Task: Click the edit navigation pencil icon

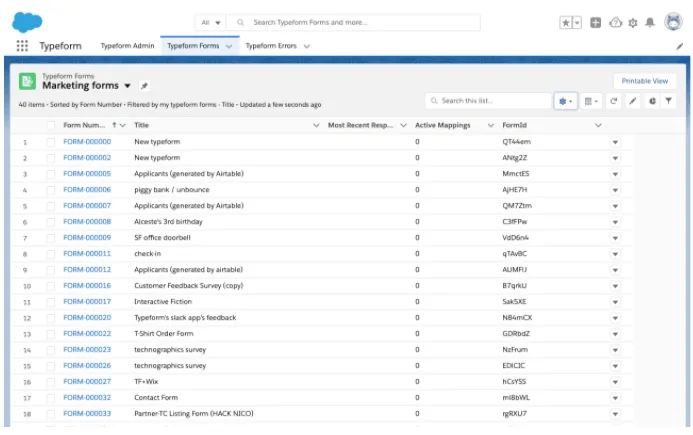Action: tap(679, 46)
